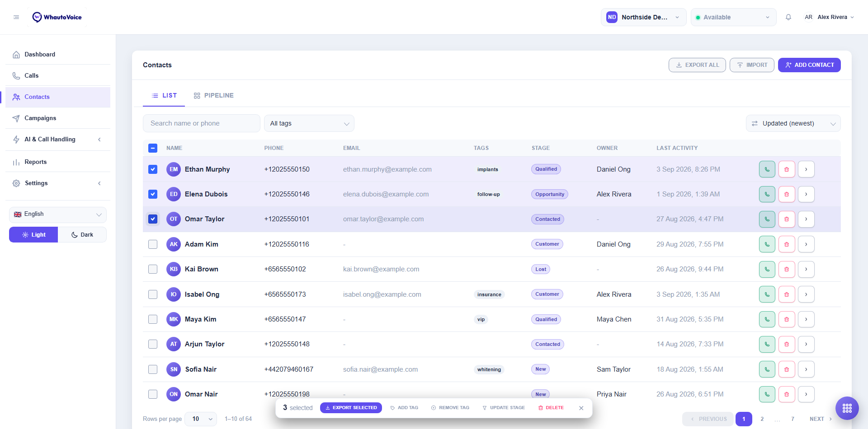Open the Northside workspace dropdown
868x429 pixels.
pos(643,17)
